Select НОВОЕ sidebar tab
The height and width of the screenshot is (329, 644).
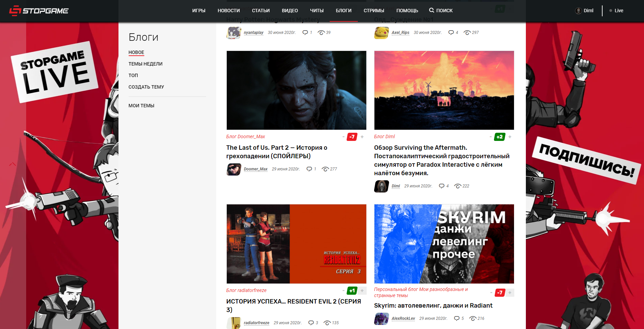click(x=136, y=52)
